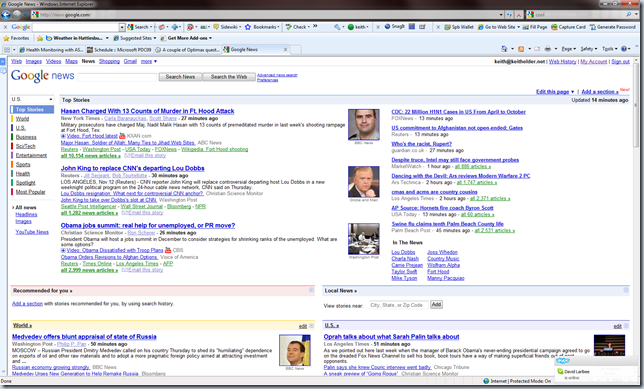This screenshot has height=389, width=644.
Task: Click the browser Back arrow button
Action: (x=6, y=15)
